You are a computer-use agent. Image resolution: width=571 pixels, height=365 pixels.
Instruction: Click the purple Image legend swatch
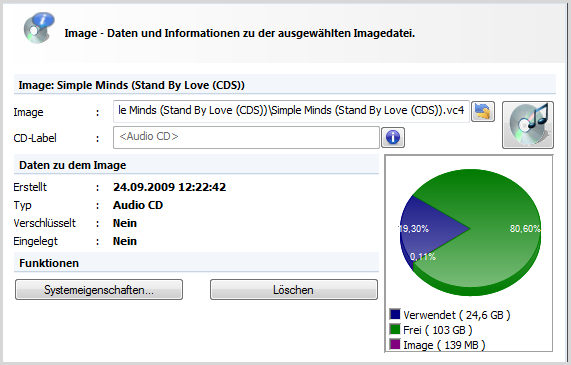(x=395, y=344)
